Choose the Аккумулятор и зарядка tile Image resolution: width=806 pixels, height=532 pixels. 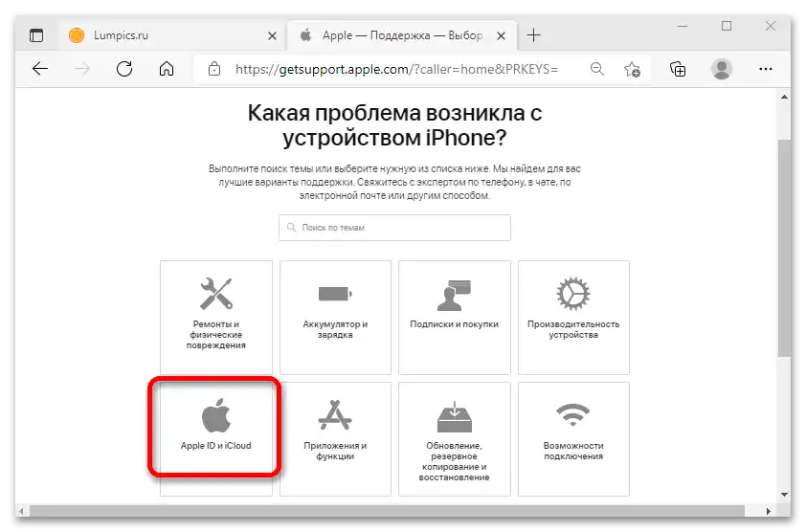[335, 318]
